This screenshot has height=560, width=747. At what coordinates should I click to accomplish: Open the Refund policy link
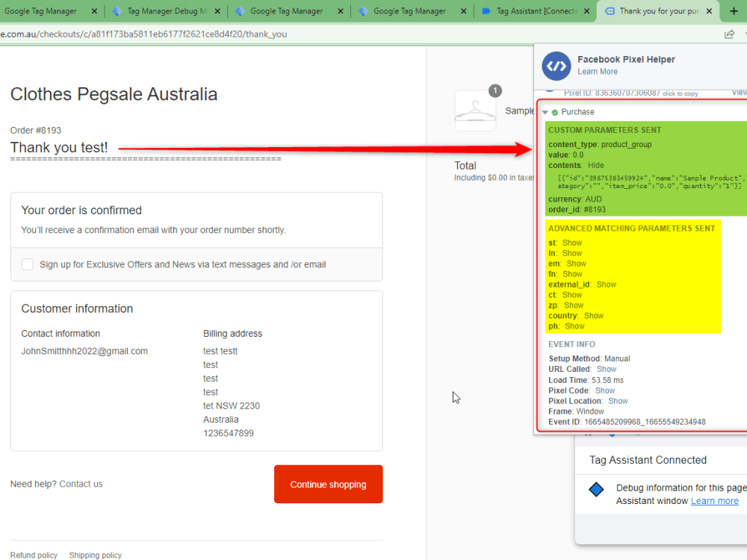tap(34, 556)
